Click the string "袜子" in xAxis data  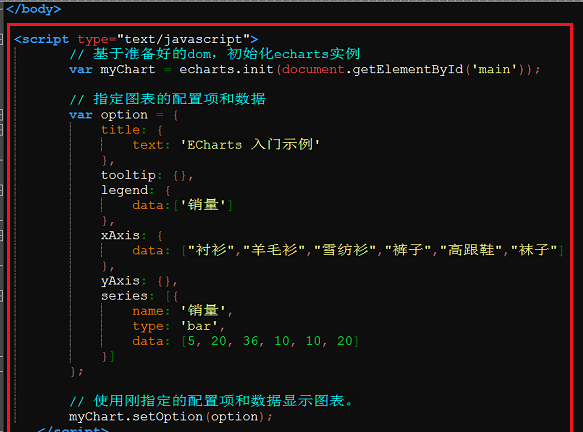click(534, 250)
